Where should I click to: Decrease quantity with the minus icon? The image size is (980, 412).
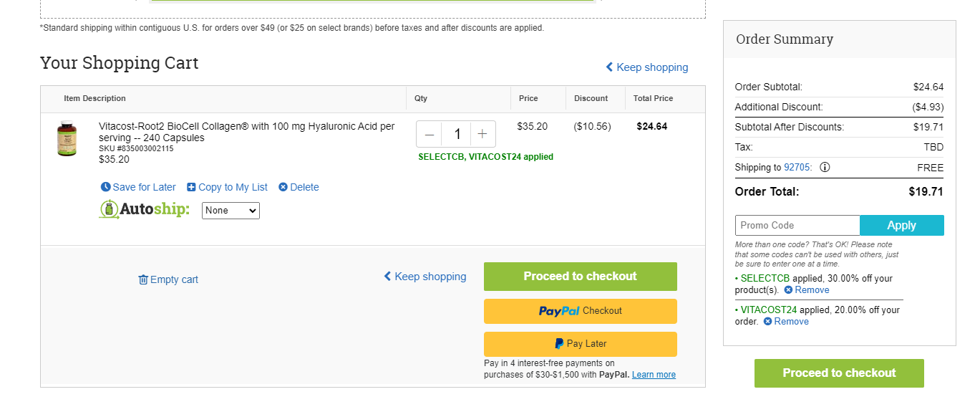[x=430, y=134]
